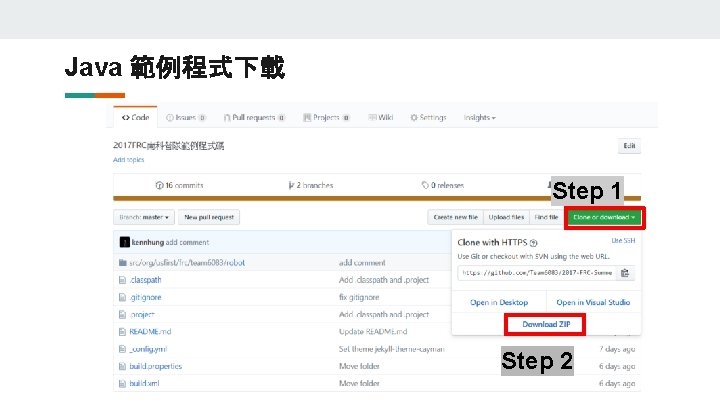Viewport: 720px width, 405px height.
Task: Select the repository clone URL field
Action: 536,273
